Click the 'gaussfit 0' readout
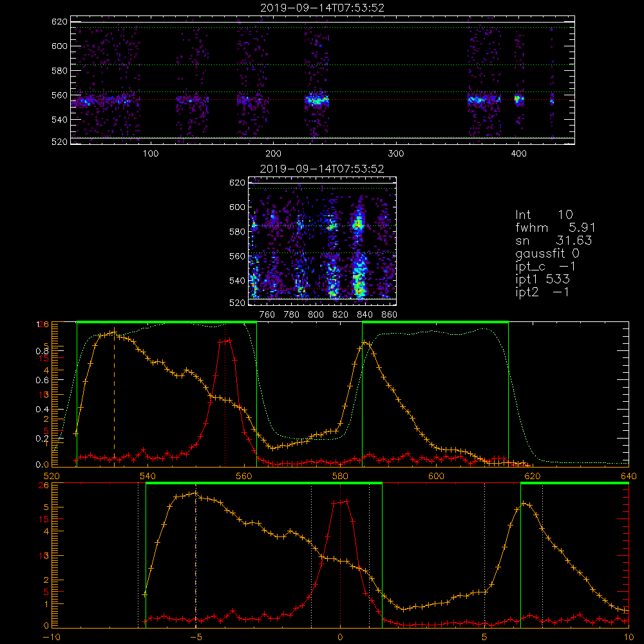The image size is (644, 644). [x=547, y=253]
